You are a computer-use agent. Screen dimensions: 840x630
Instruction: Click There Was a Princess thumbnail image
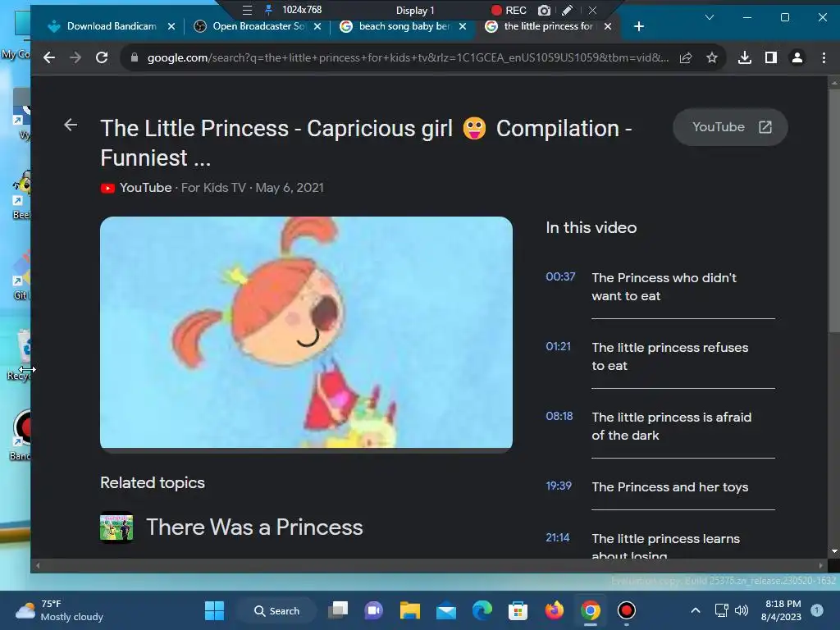click(x=116, y=527)
